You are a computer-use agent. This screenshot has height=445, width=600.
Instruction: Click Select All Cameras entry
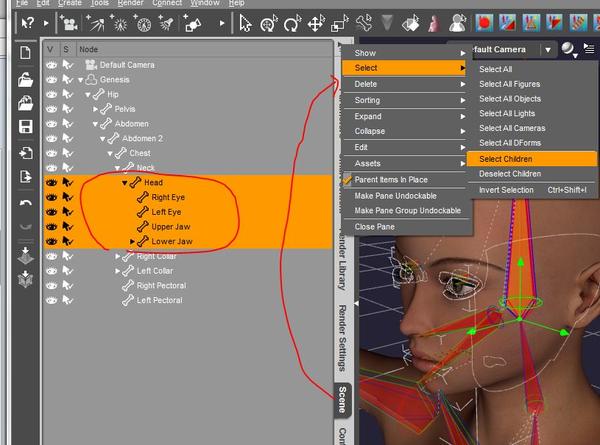coord(532,128)
